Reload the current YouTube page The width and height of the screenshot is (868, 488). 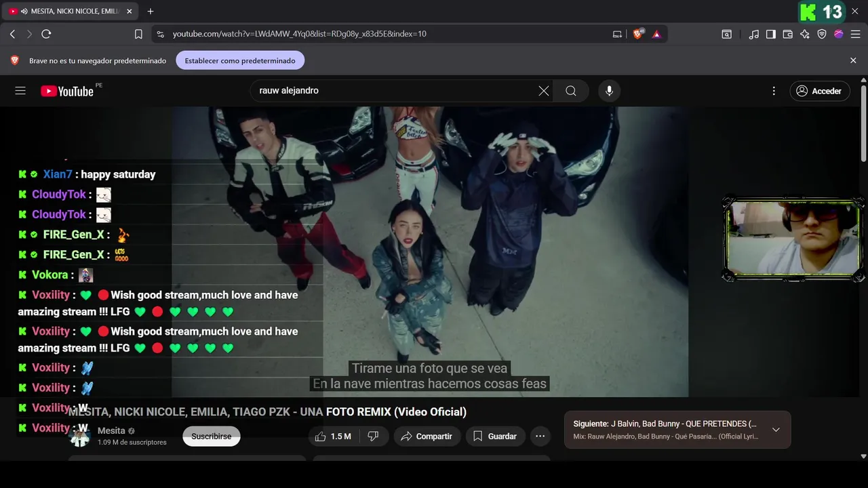(46, 34)
